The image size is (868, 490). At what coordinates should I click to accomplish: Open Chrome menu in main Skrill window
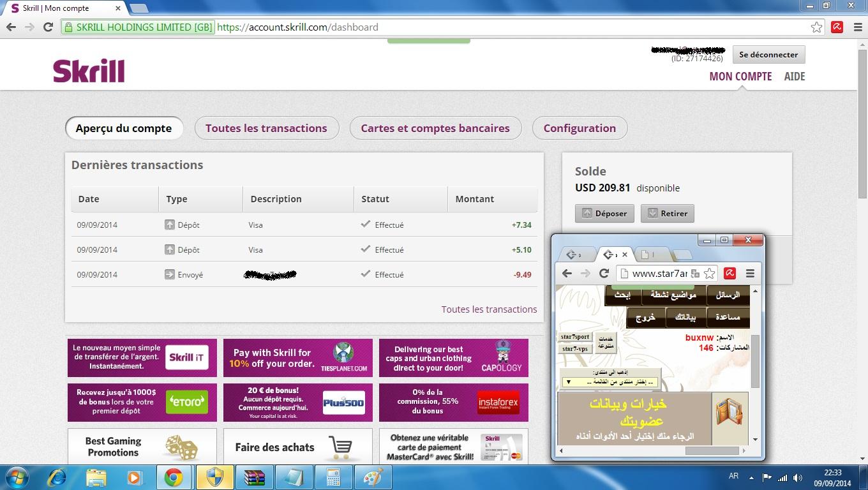tap(857, 27)
